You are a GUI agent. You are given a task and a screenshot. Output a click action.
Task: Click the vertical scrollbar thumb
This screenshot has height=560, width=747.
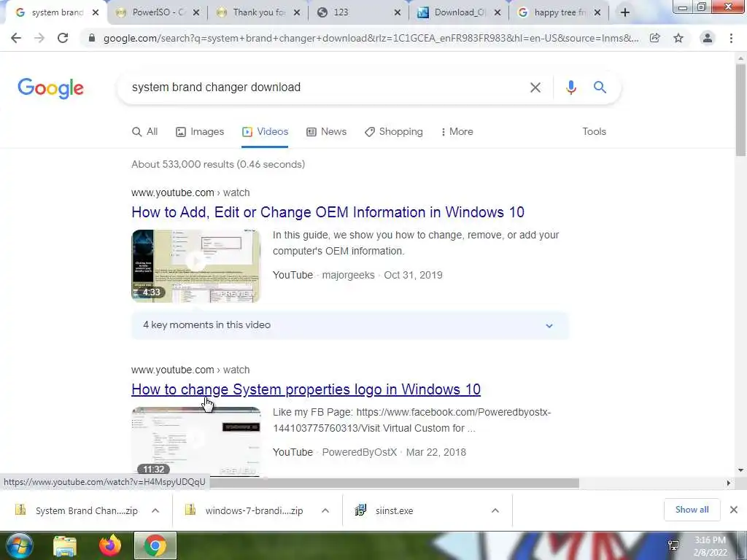(740, 111)
